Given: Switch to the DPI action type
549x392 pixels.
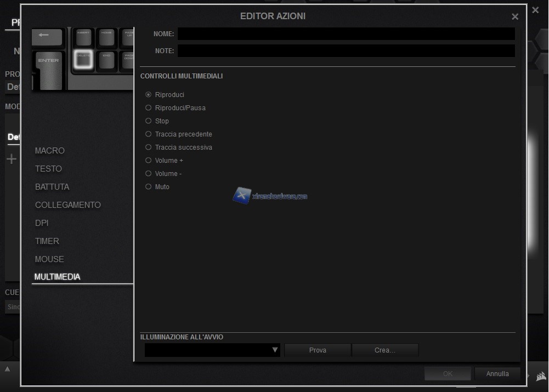Looking at the screenshot, I should tap(42, 223).
